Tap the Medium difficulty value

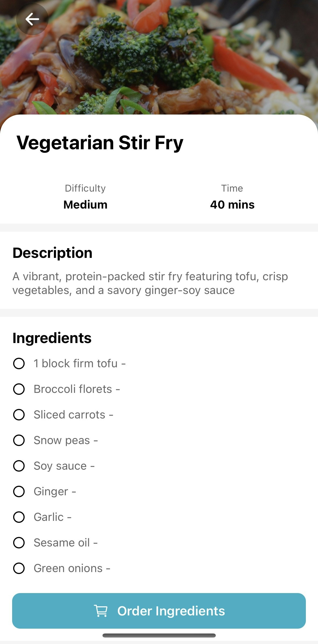pyautogui.click(x=85, y=205)
